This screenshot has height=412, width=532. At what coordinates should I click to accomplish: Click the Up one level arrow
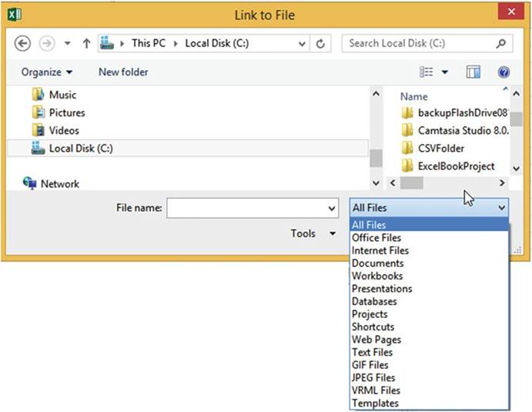(86, 43)
